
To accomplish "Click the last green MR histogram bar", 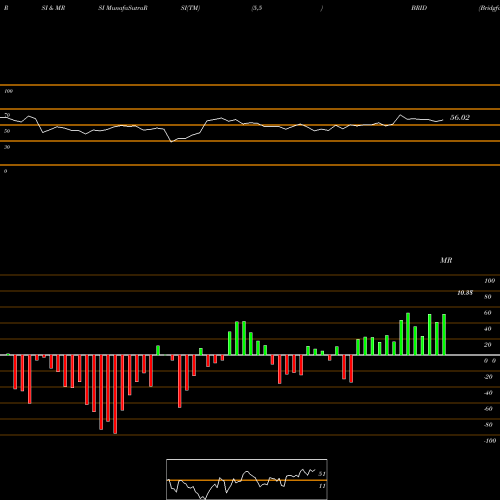I will pyautogui.click(x=444, y=334).
